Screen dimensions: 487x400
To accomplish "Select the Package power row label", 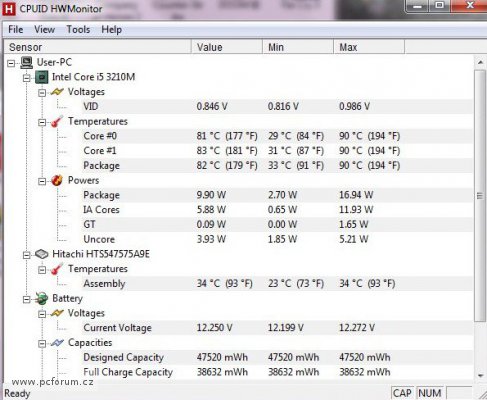I will coord(101,195).
